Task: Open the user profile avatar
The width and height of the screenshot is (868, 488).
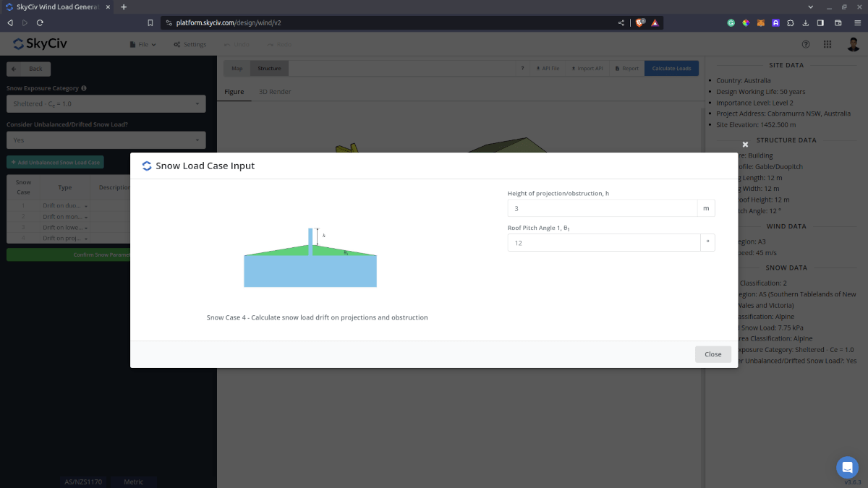Action: [x=854, y=44]
